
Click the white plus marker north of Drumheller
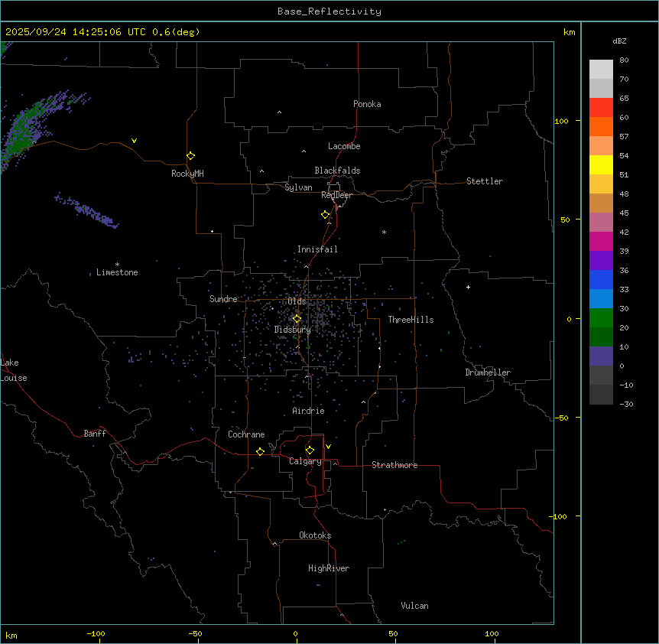pyautogui.click(x=469, y=287)
